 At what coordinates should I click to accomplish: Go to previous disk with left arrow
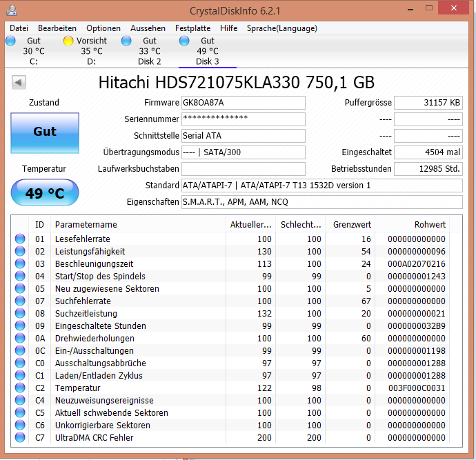19,82
